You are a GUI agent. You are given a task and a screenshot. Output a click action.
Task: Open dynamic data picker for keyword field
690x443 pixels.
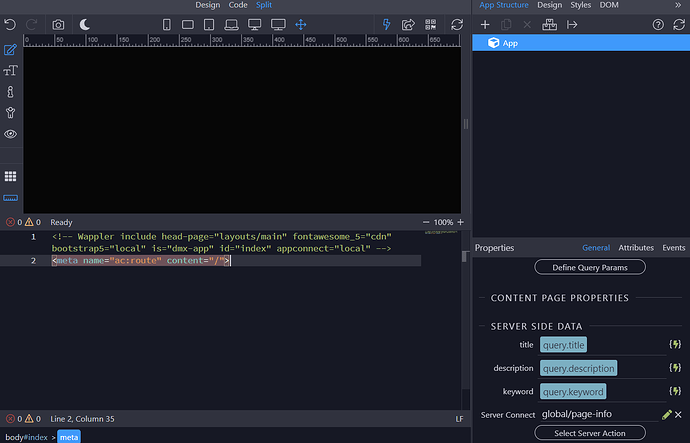tap(676, 391)
